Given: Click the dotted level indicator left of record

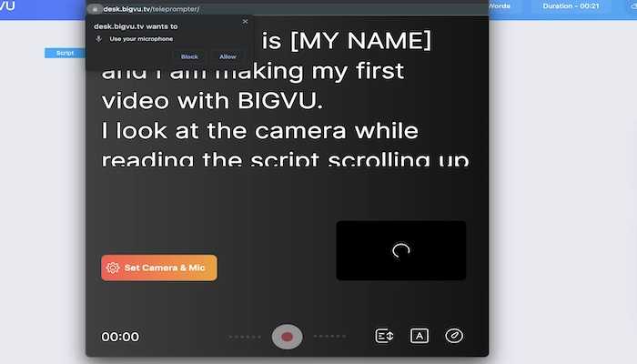Looking at the screenshot, I should (x=245, y=337).
